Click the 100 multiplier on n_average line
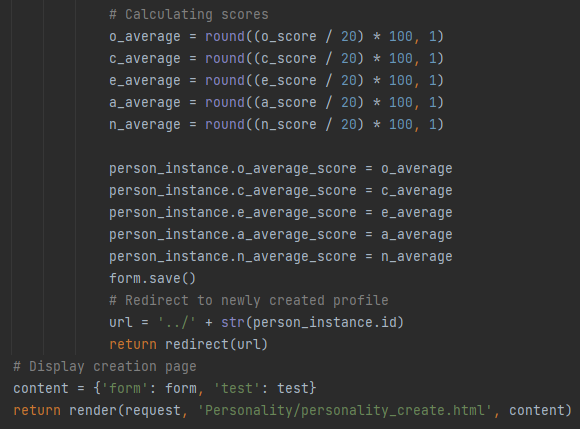 click(x=401, y=125)
